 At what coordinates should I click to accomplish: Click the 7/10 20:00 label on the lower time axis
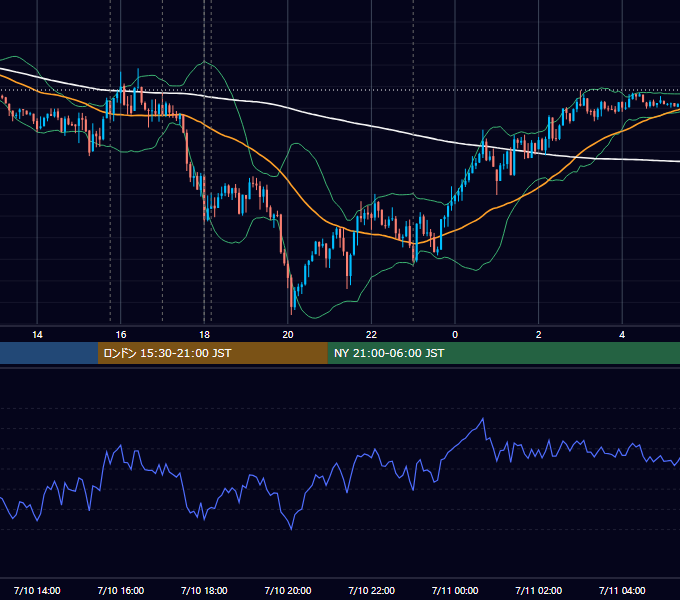pyautogui.click(x=288, y=590)
